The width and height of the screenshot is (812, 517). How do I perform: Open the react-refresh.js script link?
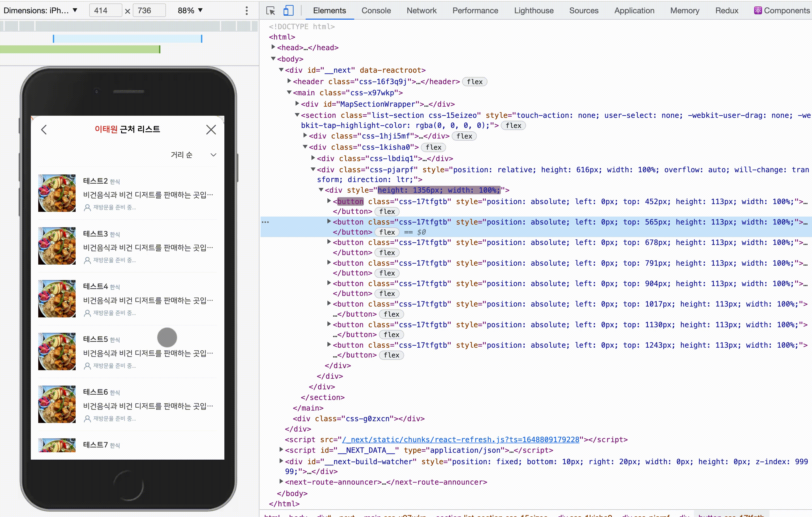click(x=461, y=440)
